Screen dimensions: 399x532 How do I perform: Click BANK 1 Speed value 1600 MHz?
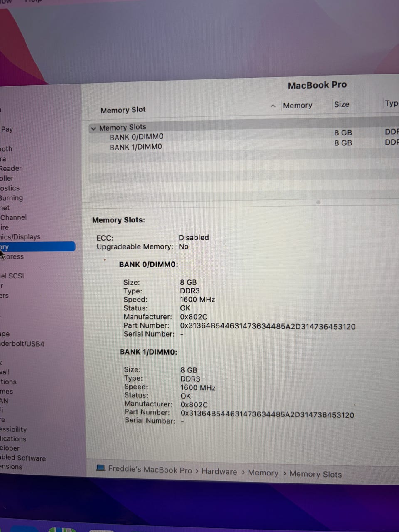[198, 387]
